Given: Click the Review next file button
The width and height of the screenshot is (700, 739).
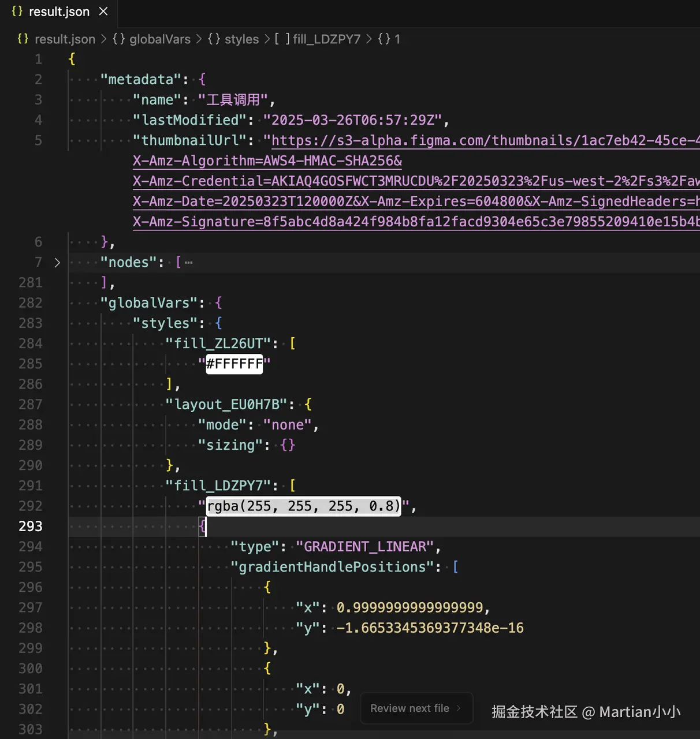Looking at the screenshot, I should pyautogui.click(x=416, y=708).
